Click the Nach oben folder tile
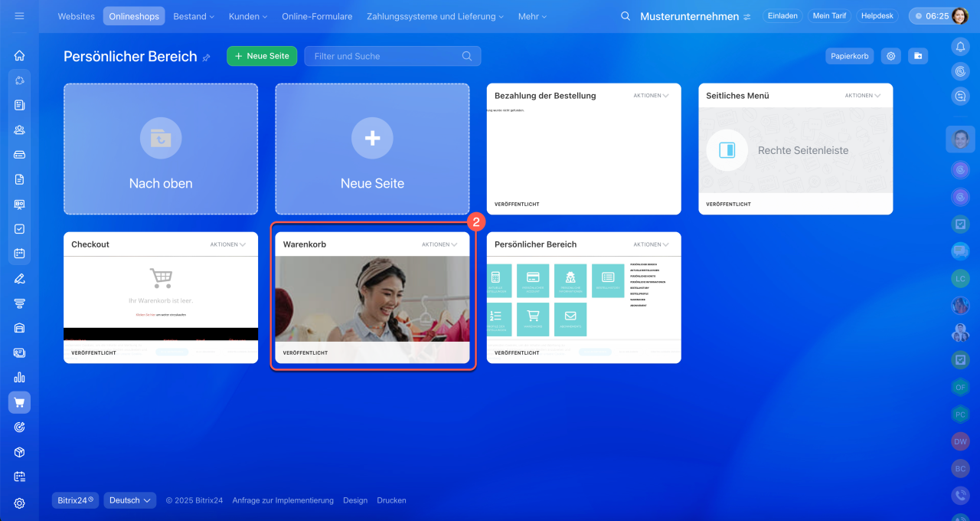Screen dimensions: 980x521 pos(161,149)
